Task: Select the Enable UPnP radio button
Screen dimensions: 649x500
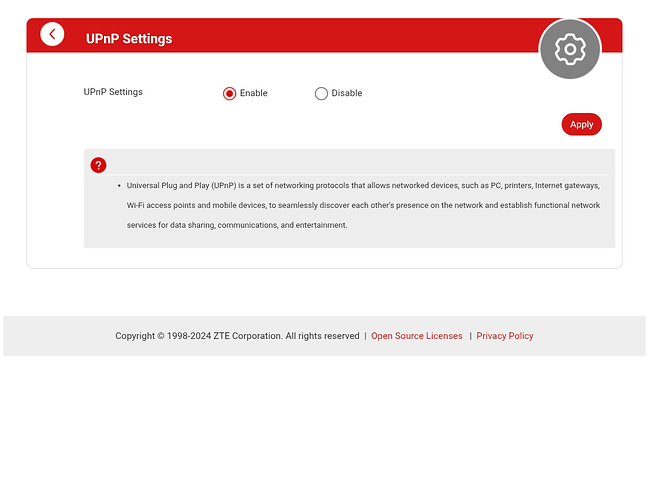Action: pyautogui.click(x=229, y=94)
